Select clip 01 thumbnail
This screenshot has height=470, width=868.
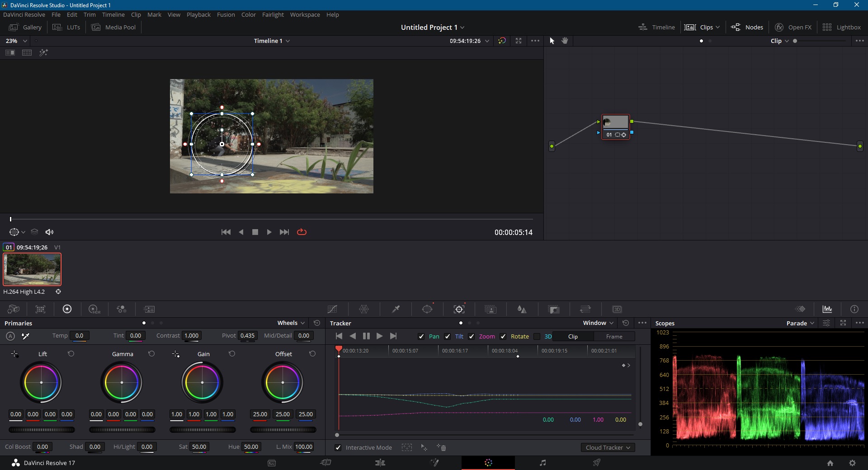coord(32,269)
